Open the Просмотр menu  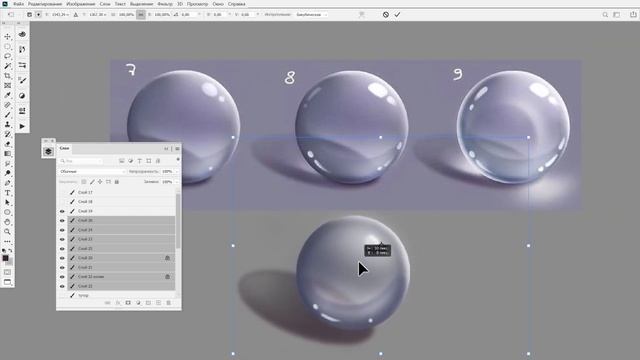[x=198, y=4]
